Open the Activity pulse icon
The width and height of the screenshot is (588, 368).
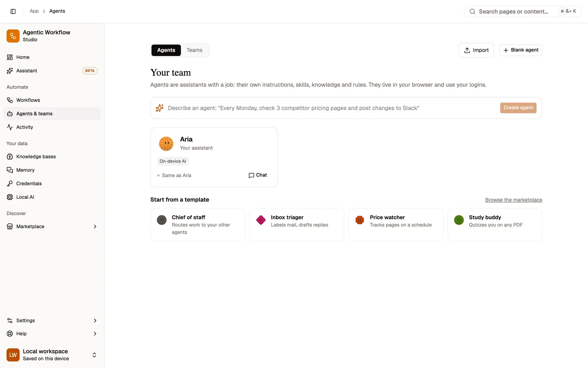point(10,127)
